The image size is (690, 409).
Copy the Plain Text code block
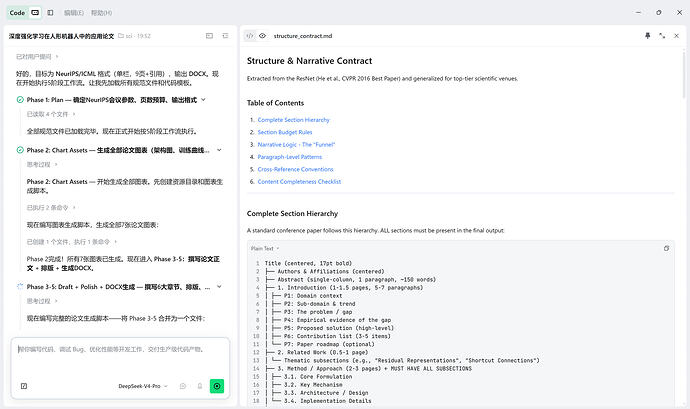tap(666, 248)
